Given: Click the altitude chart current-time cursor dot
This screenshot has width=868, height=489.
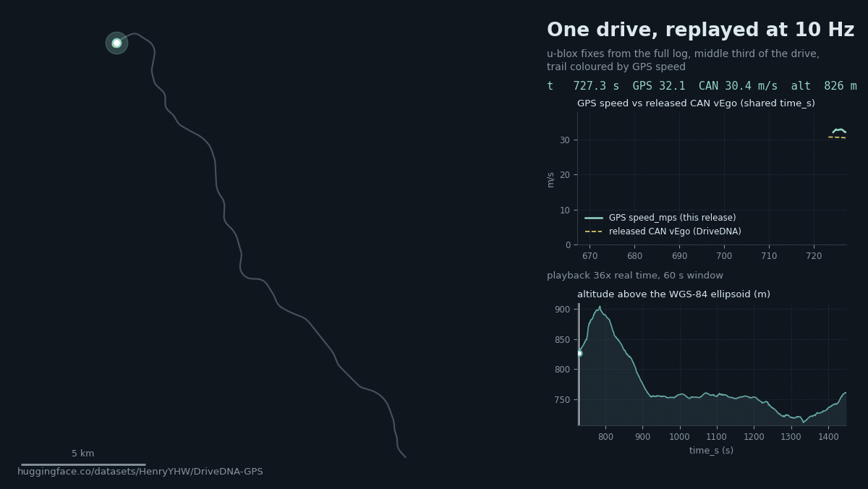Looking at the screenshot, I should (x=579, y=353).
